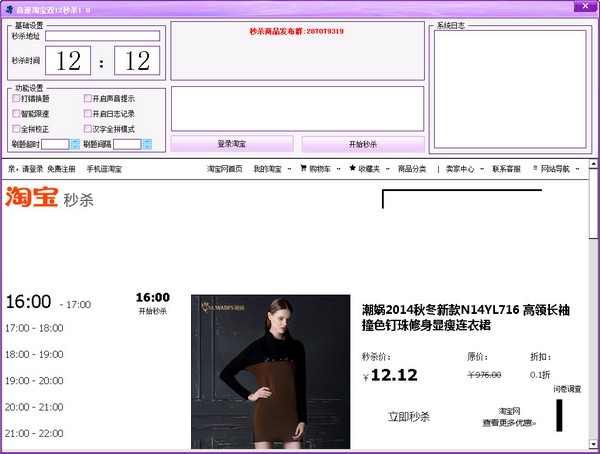Open 查看更多优惠 link
This screenshot has width=600, height=454.
pyautogui.click(x=509, y=423)
